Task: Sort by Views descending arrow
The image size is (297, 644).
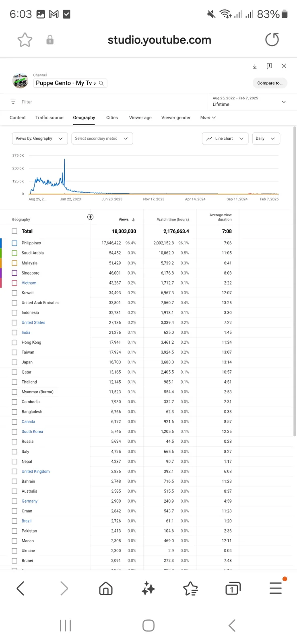Action: [134, 220]
